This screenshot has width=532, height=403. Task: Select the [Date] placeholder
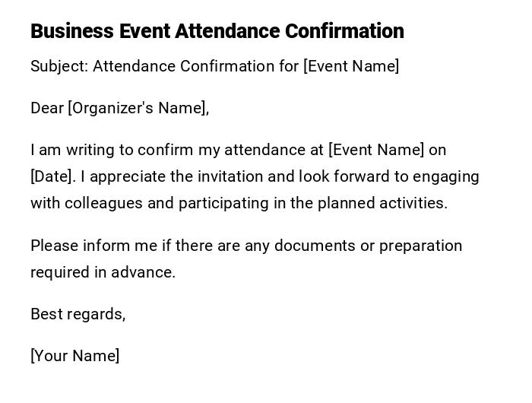tap(52, 176)
